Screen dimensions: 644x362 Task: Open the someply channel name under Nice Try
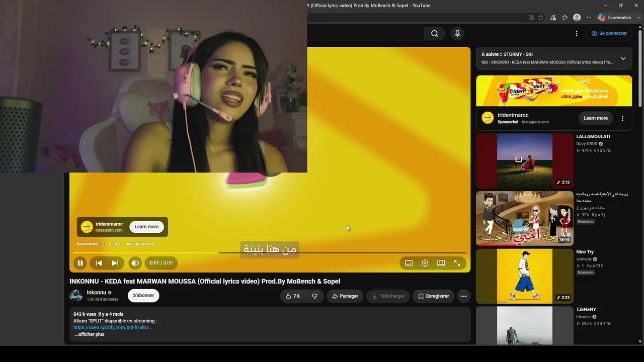click(x=584, y=259)
